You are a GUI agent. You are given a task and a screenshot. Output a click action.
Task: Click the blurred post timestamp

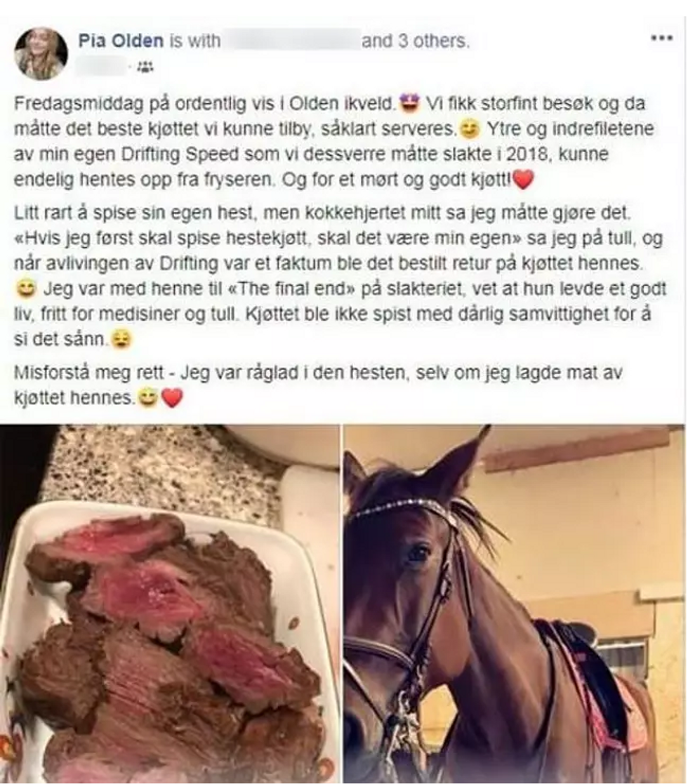[102, 66]
